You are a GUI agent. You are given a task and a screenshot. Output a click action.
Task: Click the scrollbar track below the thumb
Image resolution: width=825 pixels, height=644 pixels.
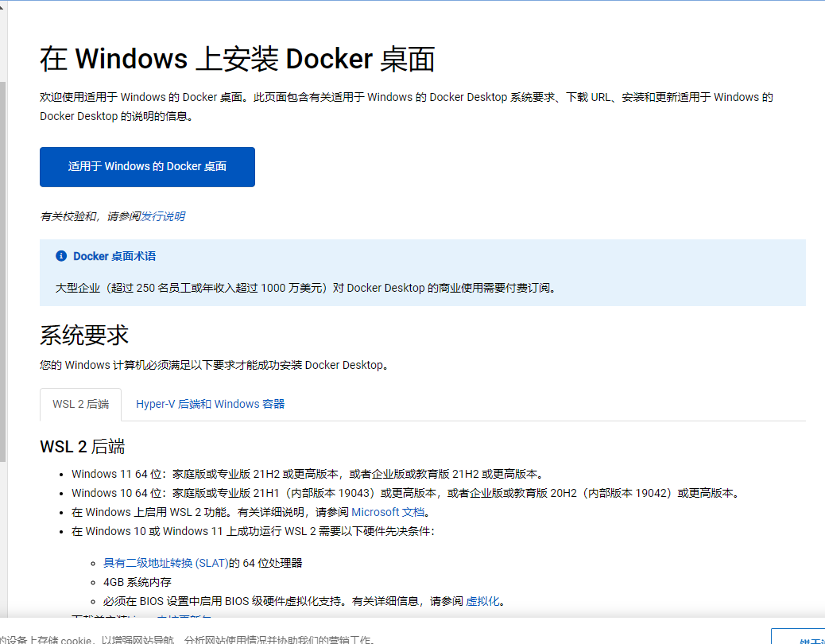pos(3,541)
